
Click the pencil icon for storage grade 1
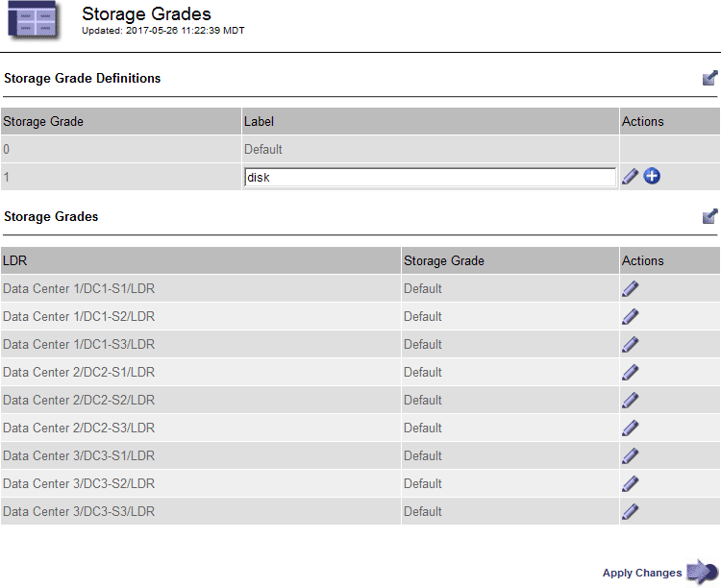coord(630,177)
